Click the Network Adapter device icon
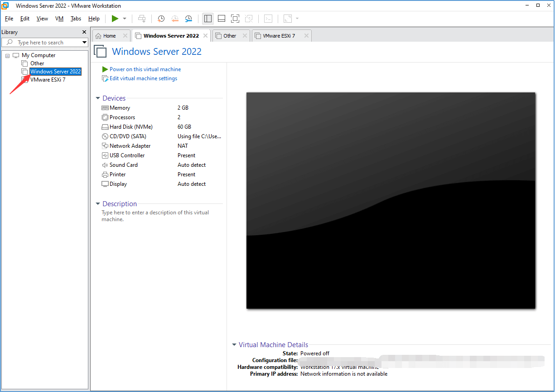 click(105, 146)
